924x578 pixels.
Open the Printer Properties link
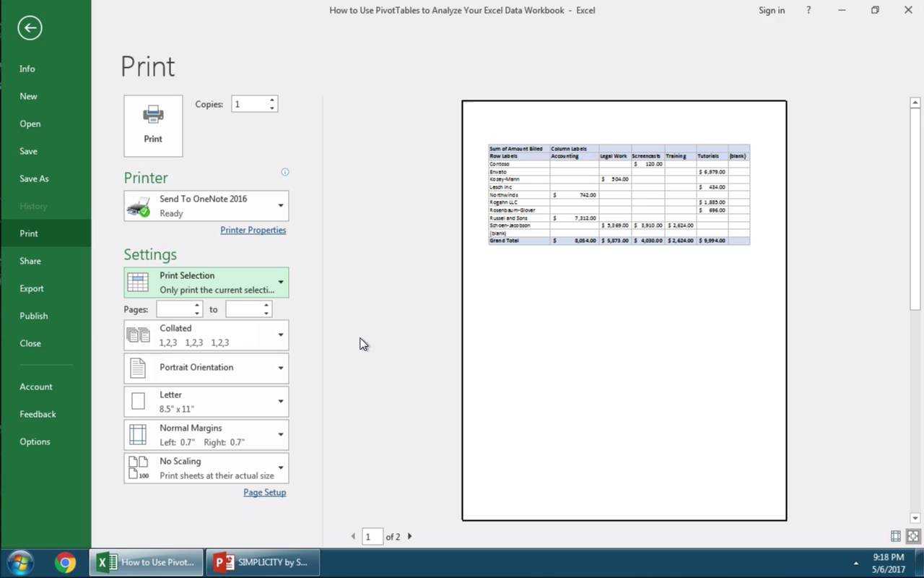(253, 230)
